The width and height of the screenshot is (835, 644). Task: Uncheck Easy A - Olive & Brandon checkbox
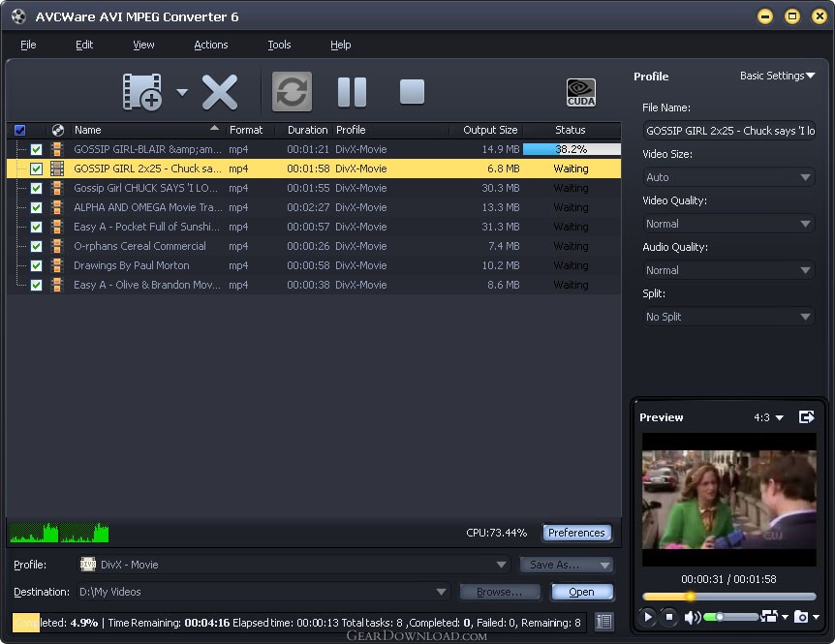click(36, 285)
